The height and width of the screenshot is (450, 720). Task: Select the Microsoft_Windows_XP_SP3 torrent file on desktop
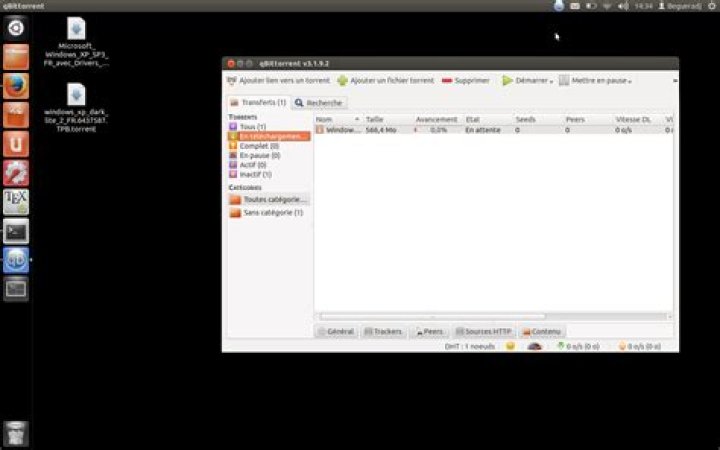[x=76, y=42]
